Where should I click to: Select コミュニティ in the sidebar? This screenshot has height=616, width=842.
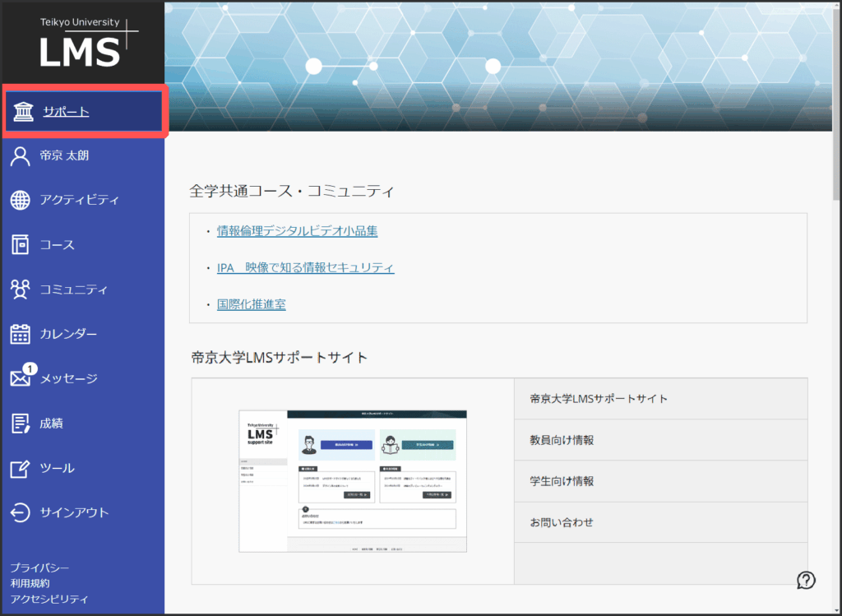(74, 289)
